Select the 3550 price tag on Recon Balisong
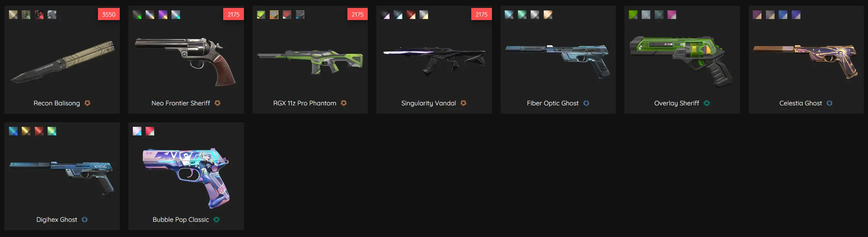868x237 pixels. coord(109,14)
